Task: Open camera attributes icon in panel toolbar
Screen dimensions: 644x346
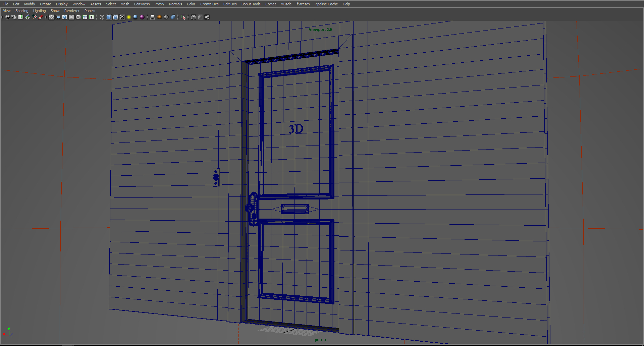Action: pyautogui.click(x=14, y=17)
